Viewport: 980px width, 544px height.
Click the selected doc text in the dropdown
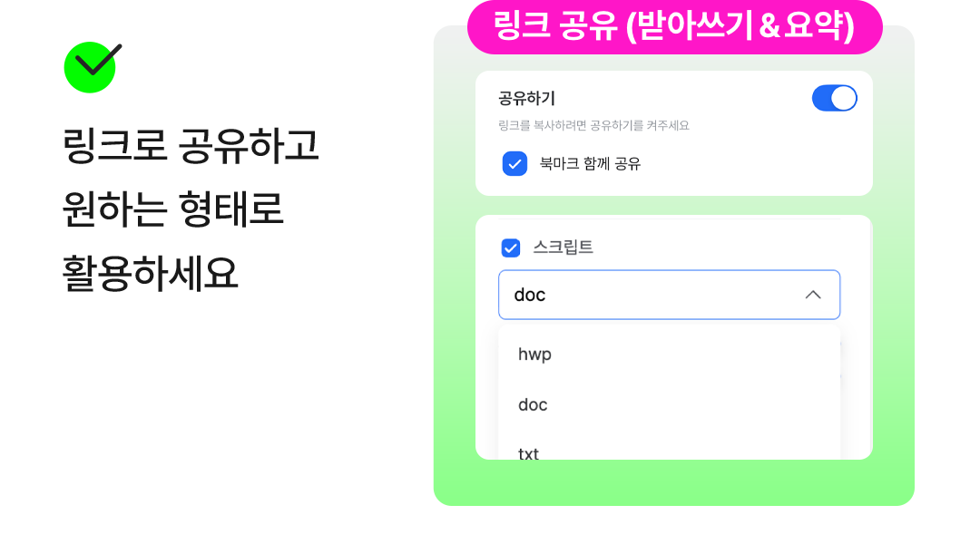click(x=530, y=295)
